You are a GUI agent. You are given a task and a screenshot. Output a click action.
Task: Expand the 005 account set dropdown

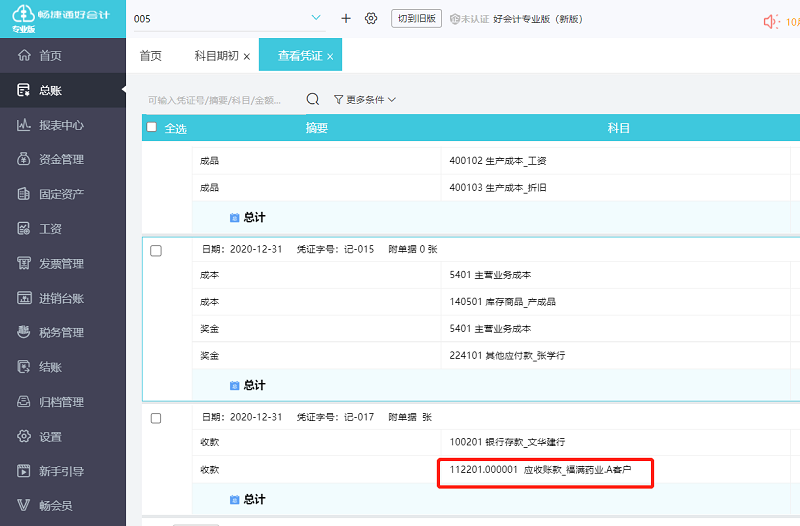point(316,18)
